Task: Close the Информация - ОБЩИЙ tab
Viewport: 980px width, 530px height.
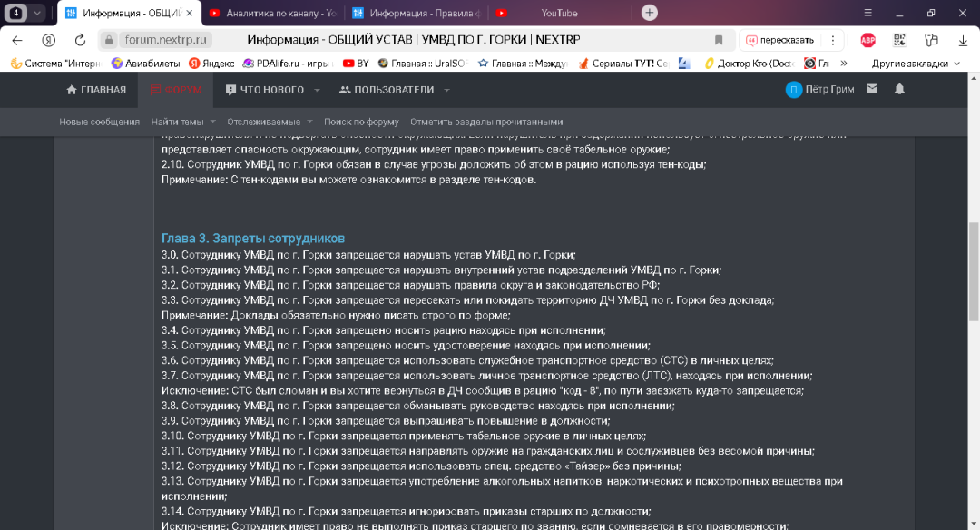Action: coord(190,13)
